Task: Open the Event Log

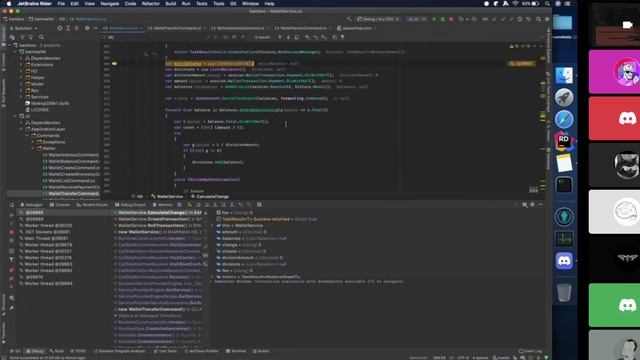Action: [530, 351]
